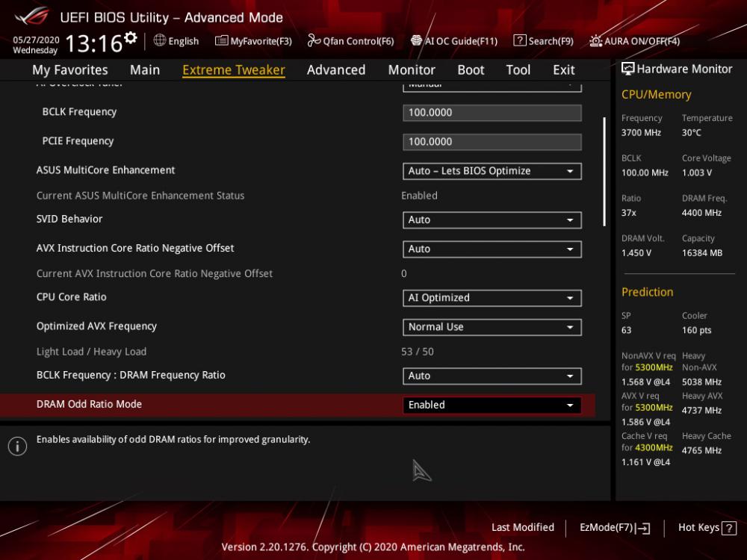Select the PCIE Frequency label

[78, 141]
